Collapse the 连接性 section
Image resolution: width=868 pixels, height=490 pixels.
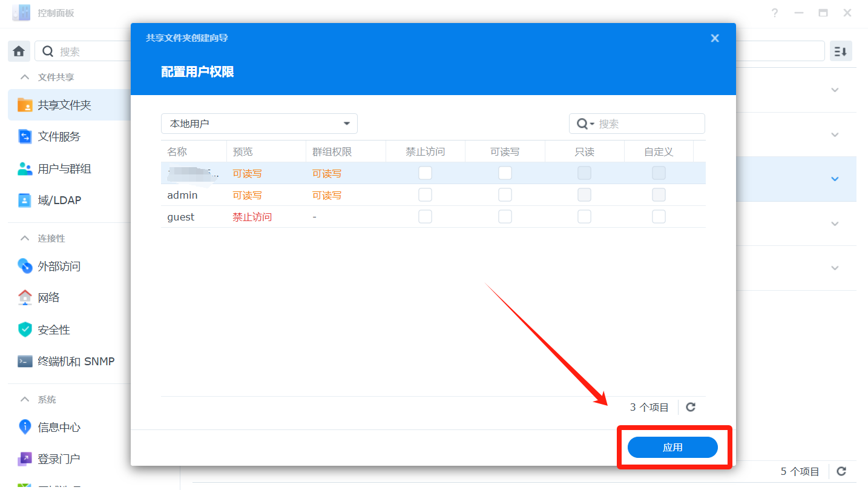click(25, 239)
